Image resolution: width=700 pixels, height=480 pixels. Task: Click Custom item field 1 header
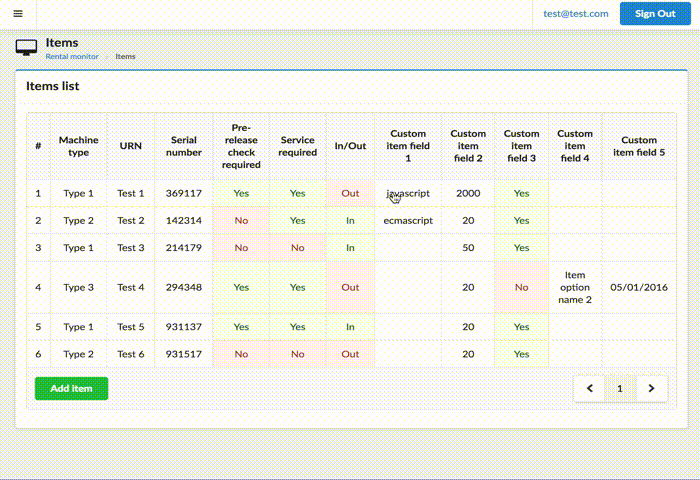[408, 146]
